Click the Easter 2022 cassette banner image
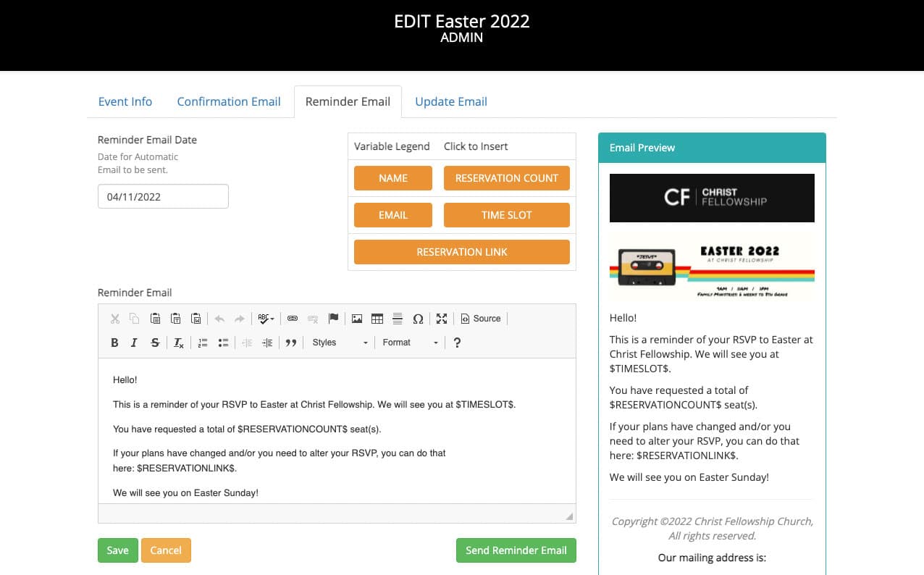Screen dimensions: 924x575 712,267
